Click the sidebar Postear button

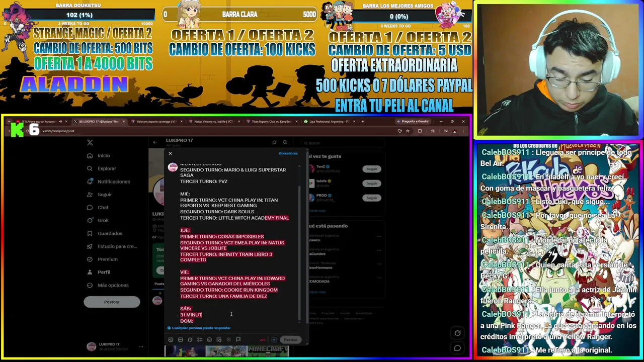[112, 302]
